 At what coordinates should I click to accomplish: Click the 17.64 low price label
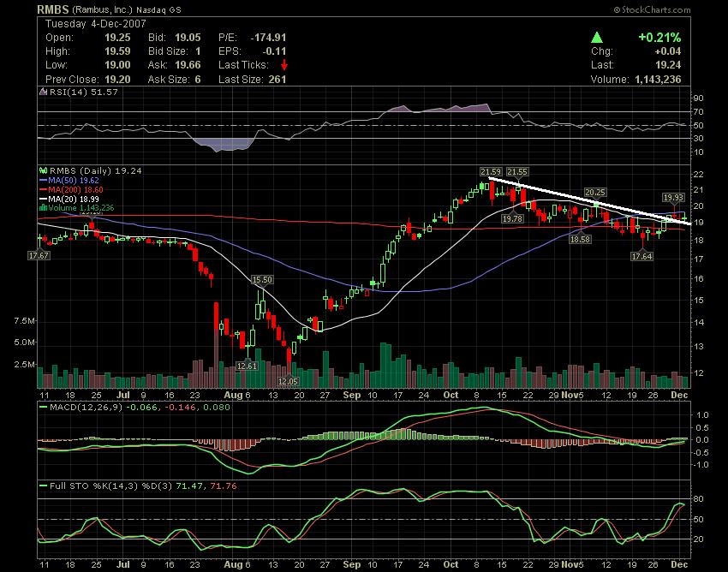641,256
